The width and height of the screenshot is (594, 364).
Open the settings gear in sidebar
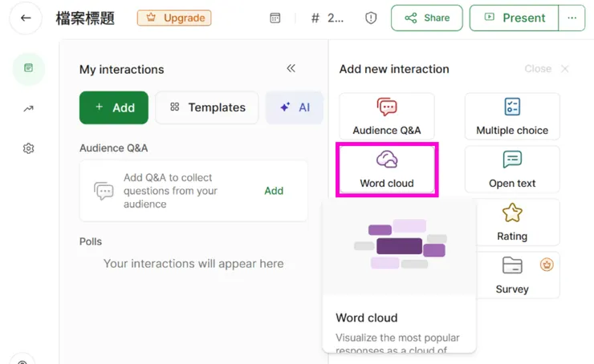(x=29, y=148)
